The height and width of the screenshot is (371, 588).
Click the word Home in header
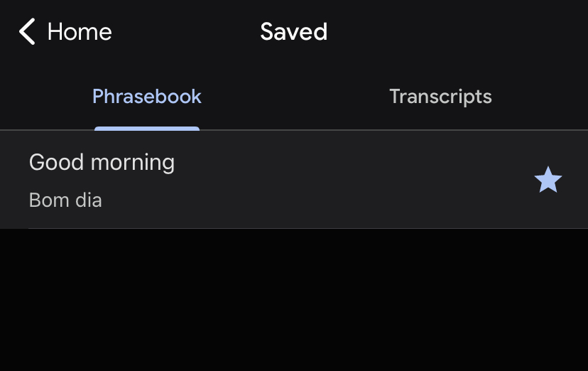pos(80,32)
